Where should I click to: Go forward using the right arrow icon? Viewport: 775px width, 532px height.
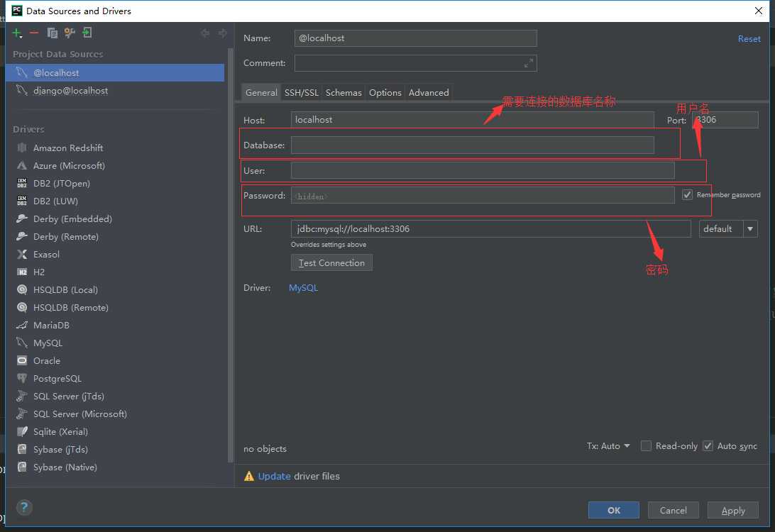click(222, 33)
